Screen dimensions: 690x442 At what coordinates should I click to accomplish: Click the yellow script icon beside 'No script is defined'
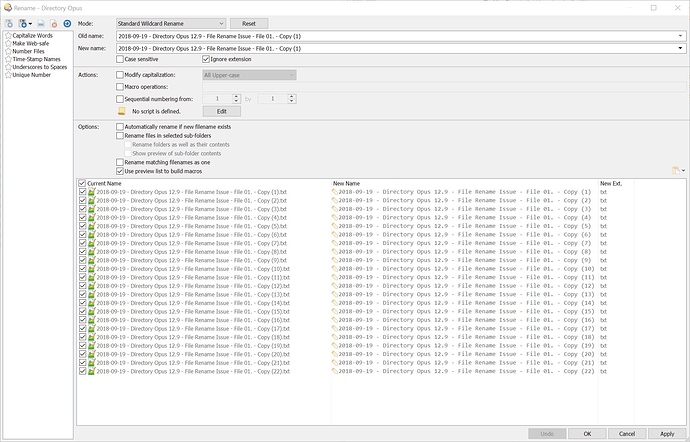point(121,111)
